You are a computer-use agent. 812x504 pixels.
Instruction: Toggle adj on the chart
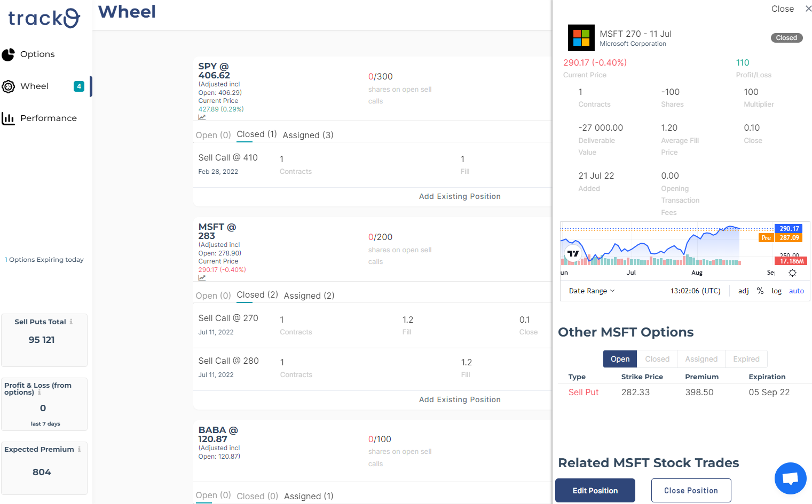click(x=743, y=291)
